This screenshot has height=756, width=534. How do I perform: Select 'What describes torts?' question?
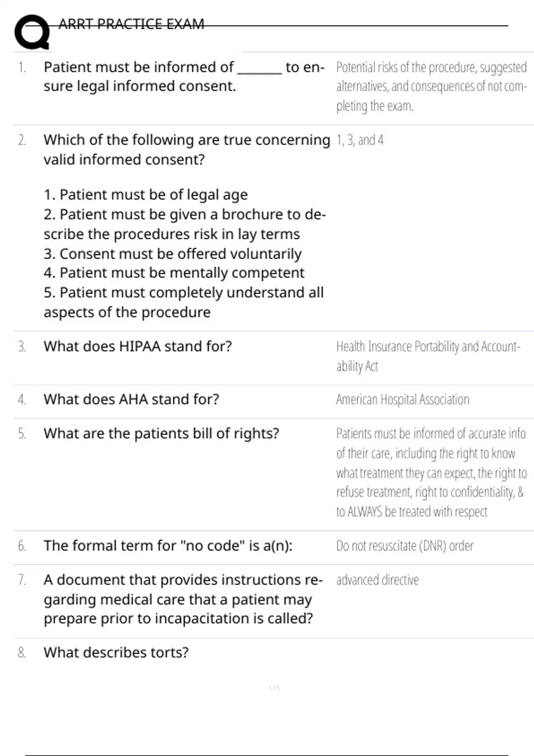click(x=116, y=652)
